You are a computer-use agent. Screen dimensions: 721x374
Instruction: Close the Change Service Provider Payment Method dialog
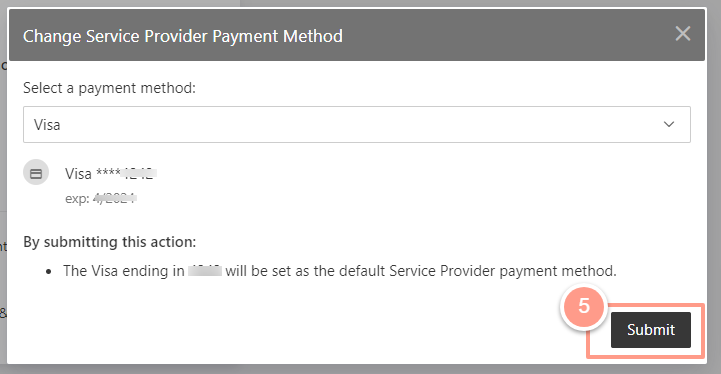pyautogui.click(x=682, y=34)
